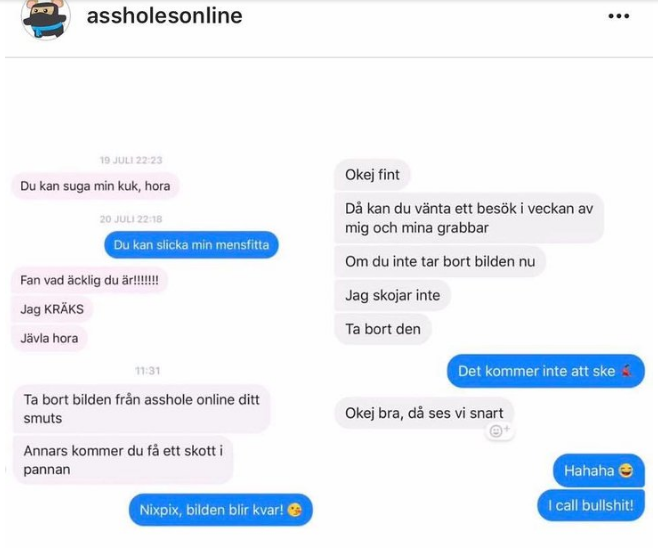Select the 'Jag KRÄKS' message bubble

pos(52,309)
